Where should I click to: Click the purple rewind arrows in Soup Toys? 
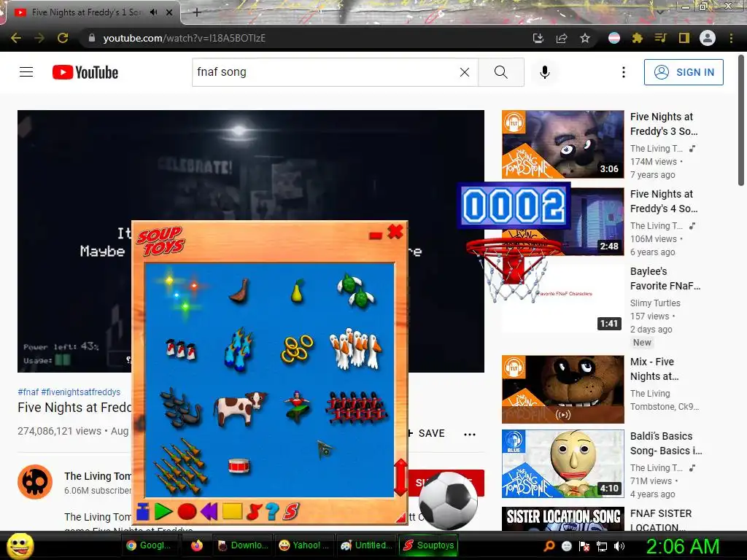209,511
